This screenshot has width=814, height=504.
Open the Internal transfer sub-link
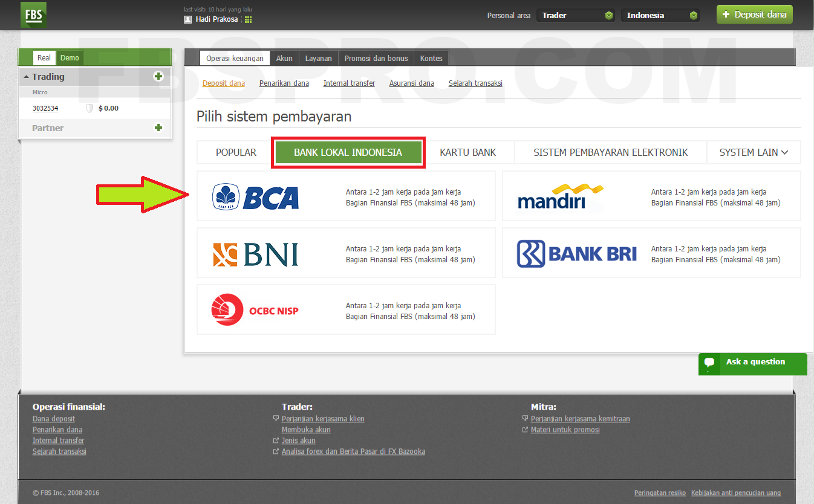pyautogui.click(x=349, y=83)
